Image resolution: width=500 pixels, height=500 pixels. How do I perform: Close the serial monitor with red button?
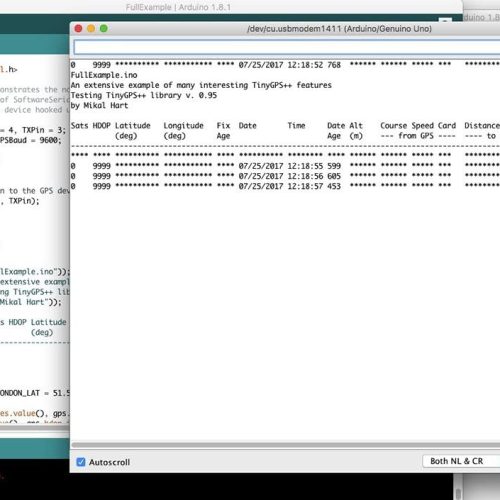(78, 29)
